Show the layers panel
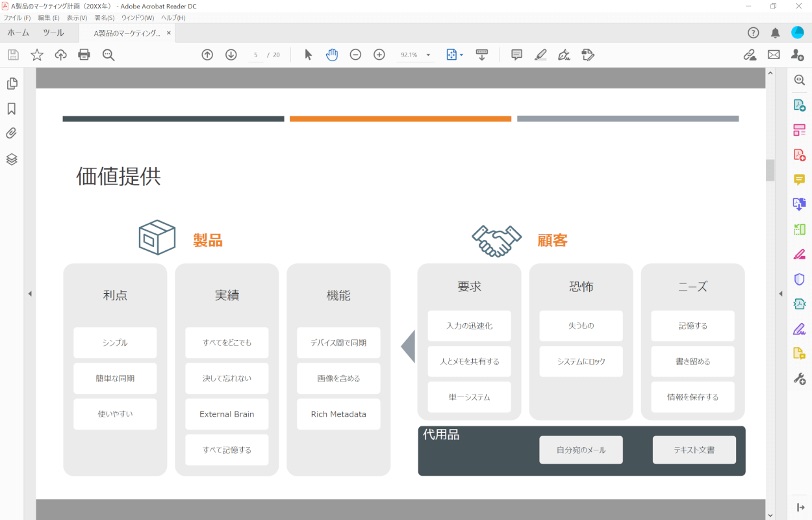The image size is (812, 520). [x=12, y=159]
